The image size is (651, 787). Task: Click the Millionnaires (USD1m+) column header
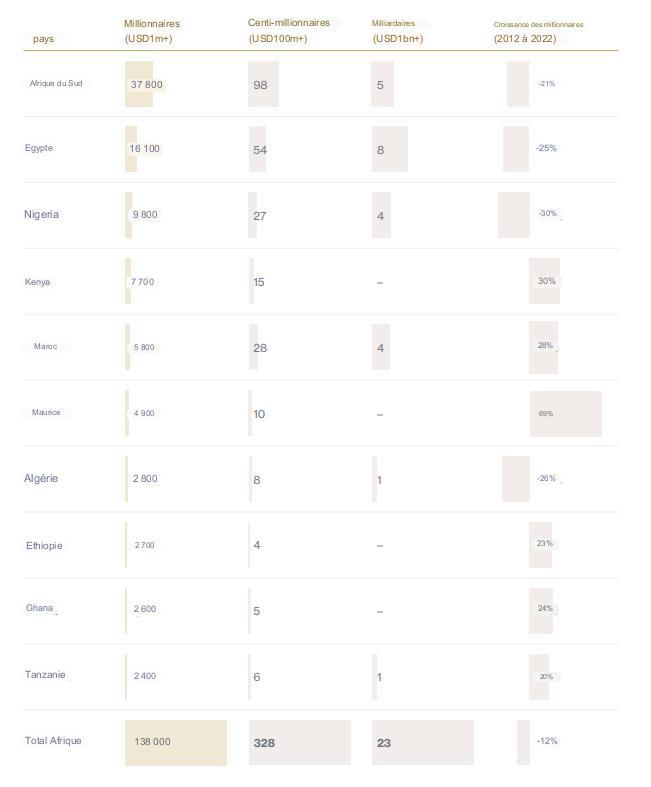pos(152,31)
